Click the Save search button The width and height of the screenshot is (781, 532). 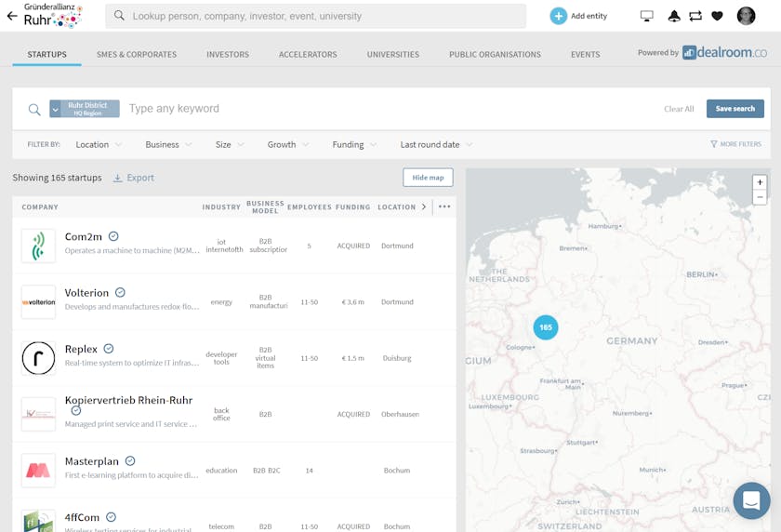(x=735, y=109)
